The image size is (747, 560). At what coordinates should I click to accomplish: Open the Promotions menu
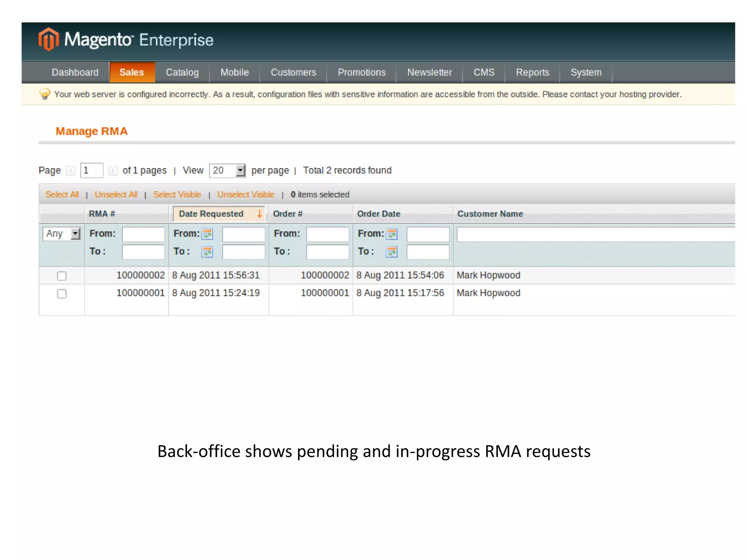pos(361,72)
